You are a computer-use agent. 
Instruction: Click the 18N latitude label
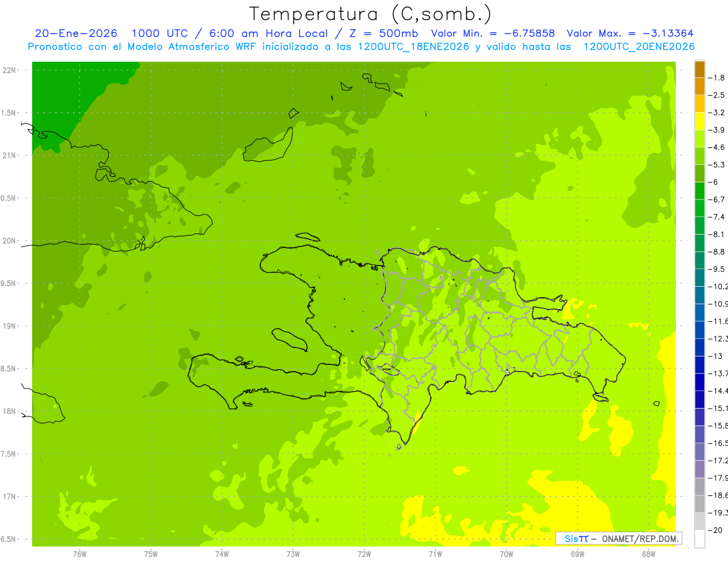(x=9, y=411)
